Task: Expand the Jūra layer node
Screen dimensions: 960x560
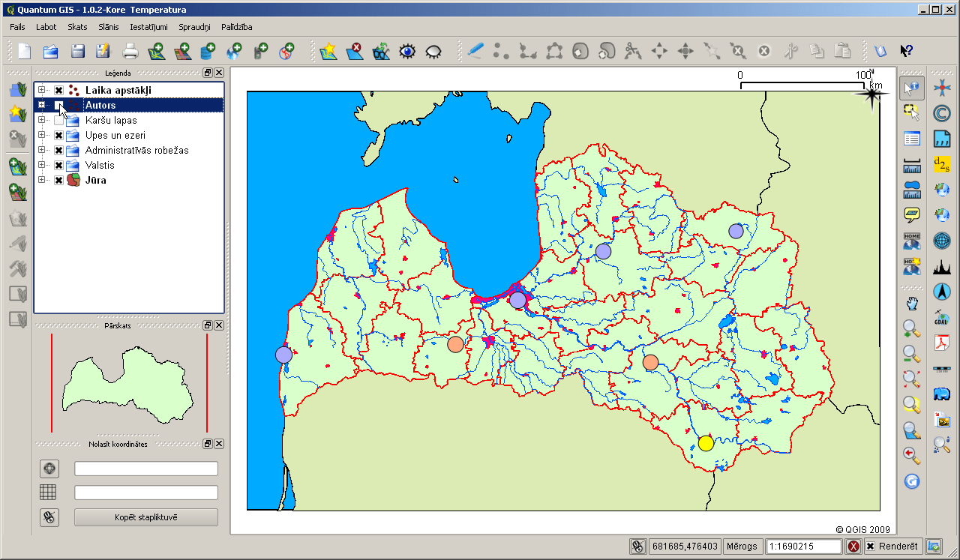Action: [42, 180]
